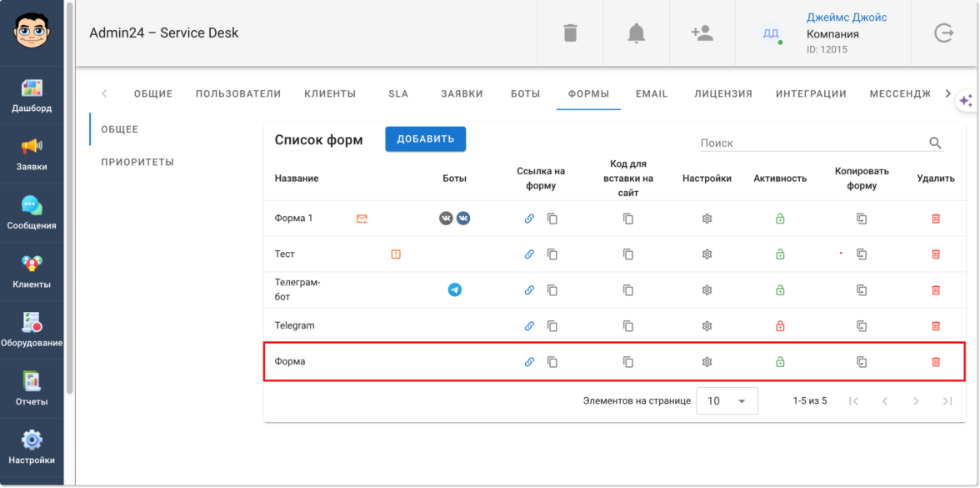
Task: Toggle activity lock for Telegram form
Action: [x=780, y=325]
